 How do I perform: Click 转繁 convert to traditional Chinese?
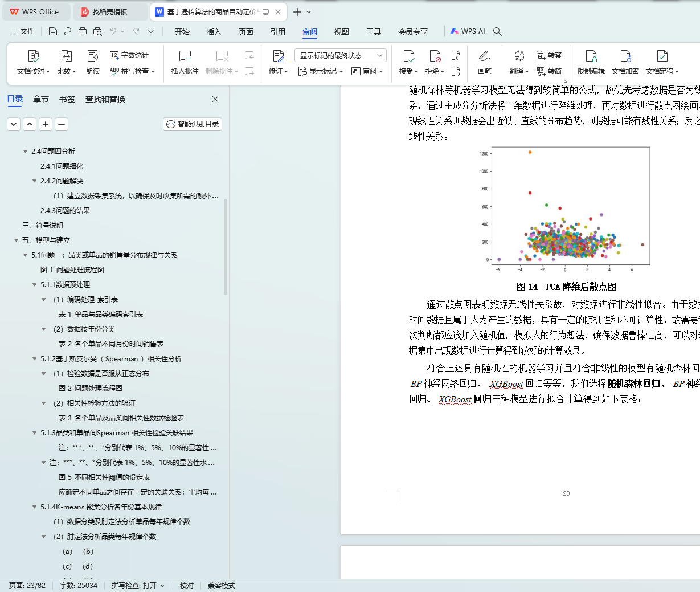[548, 55]
